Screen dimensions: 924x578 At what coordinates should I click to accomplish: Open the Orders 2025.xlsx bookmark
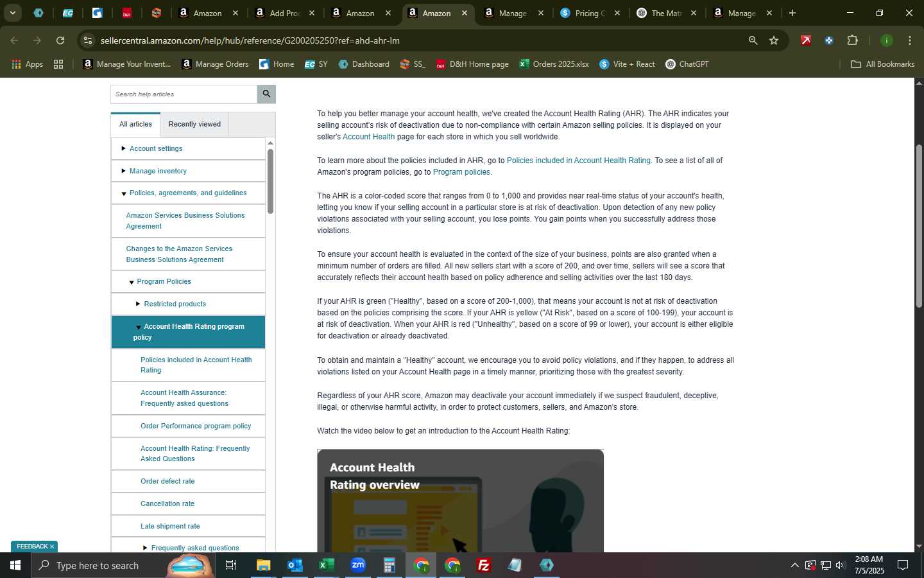(554, 64)
